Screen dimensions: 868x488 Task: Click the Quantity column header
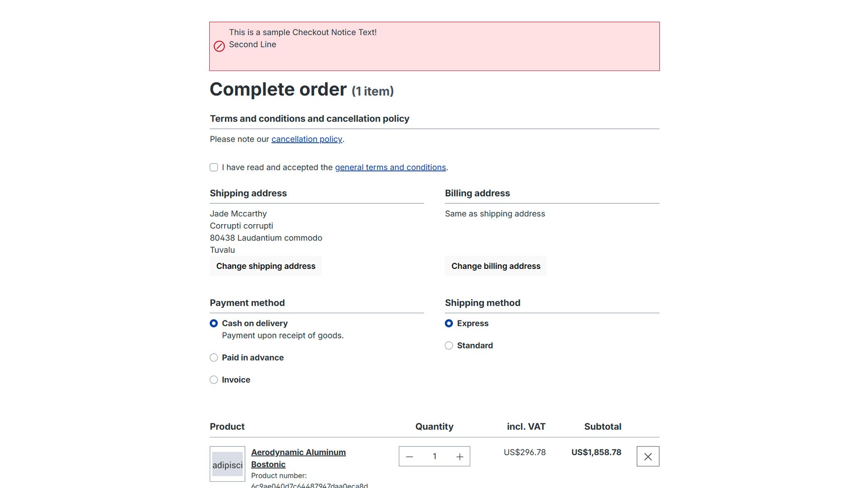click(x=434, y=427)
